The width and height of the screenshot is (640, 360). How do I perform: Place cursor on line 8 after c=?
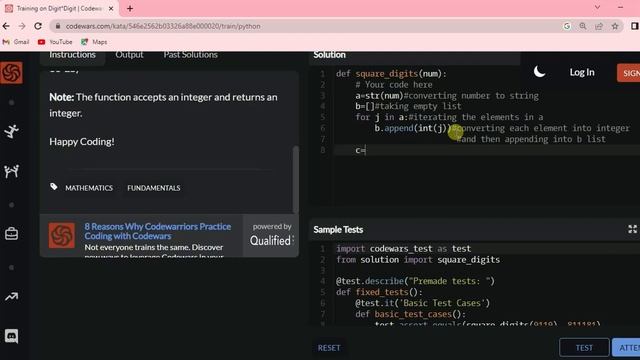[366, 150]
